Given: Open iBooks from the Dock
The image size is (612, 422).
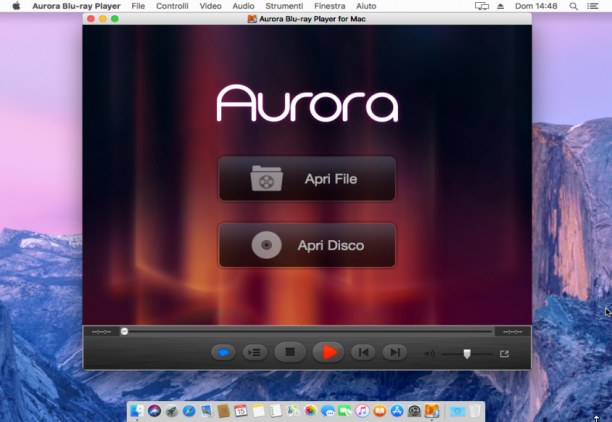Looking at the screenshot, I should 379,411.
